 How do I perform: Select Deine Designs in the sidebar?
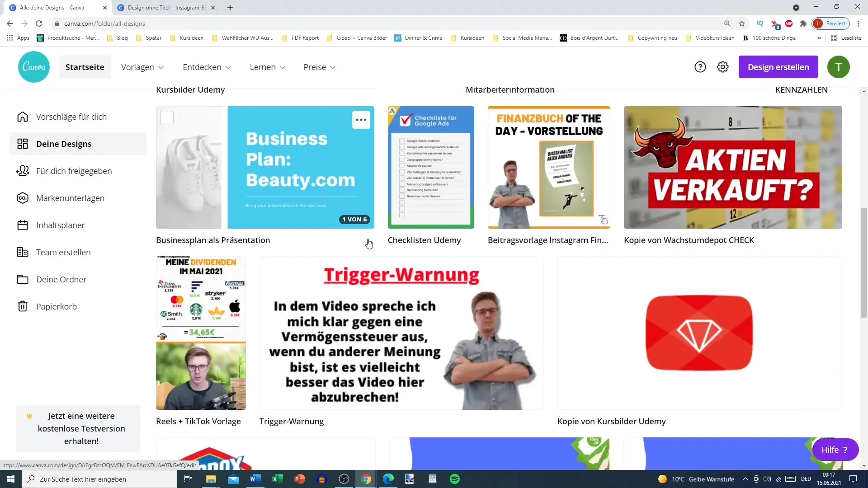78,144
